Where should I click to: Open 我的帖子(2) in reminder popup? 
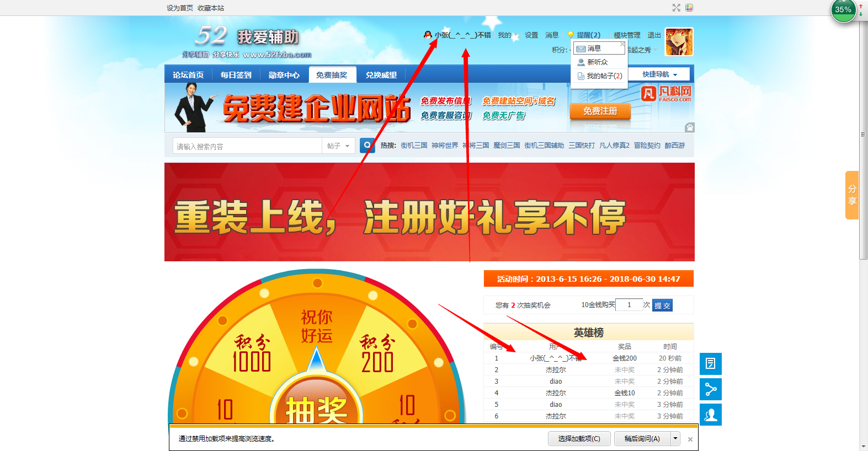click(x=600, y=76)
